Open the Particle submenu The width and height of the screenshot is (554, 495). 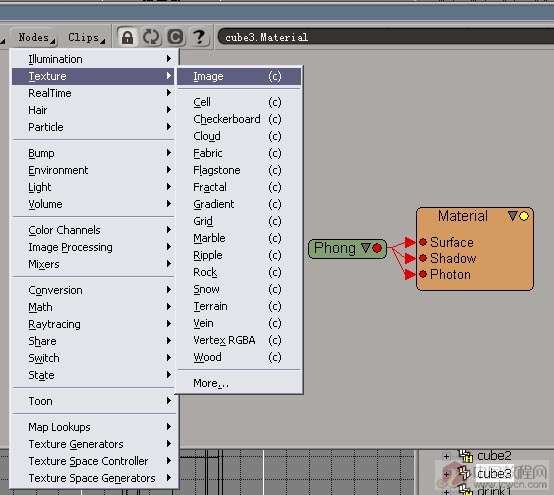(94, 127)
